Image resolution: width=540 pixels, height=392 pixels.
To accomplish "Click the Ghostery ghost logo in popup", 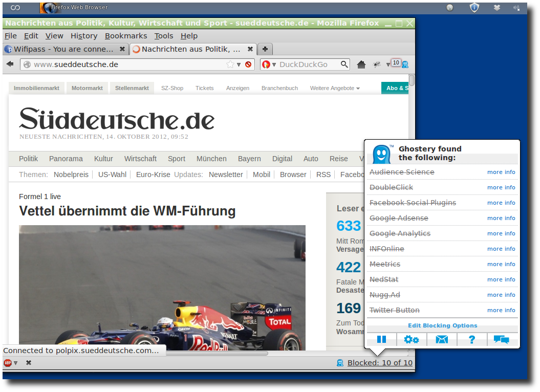I will tap(381, 154).
